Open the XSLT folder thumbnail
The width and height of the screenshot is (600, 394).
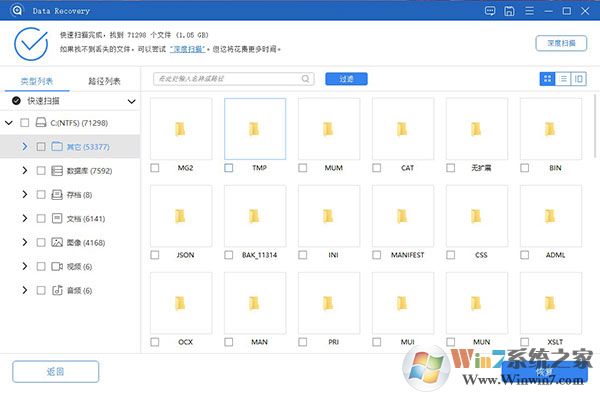click(550, 303)
